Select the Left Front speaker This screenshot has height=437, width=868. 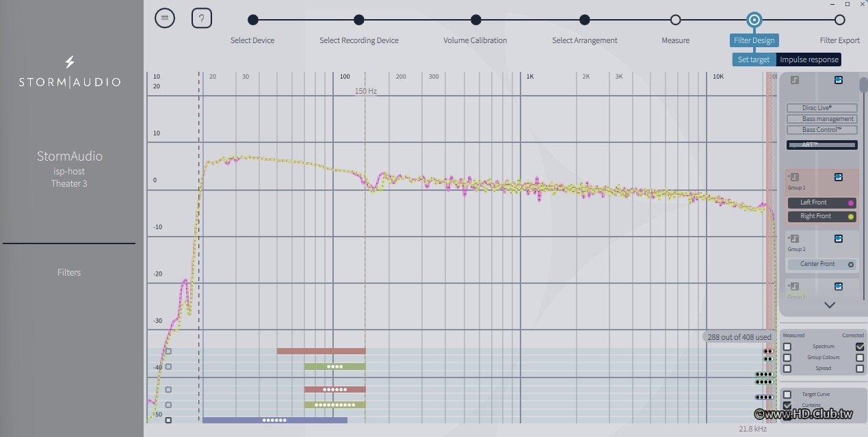pyautogui.click(x=821, y=202)
